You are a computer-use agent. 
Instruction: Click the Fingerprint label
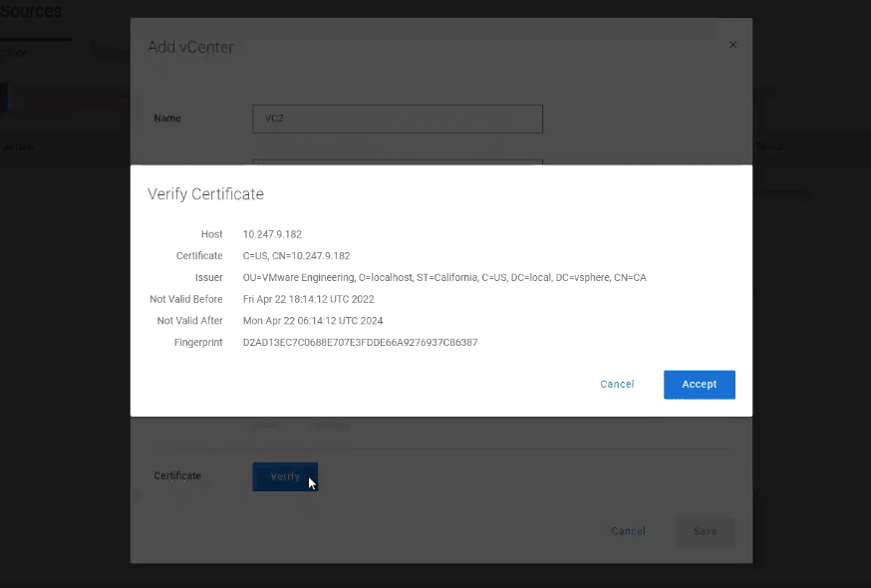click(198, 343)
